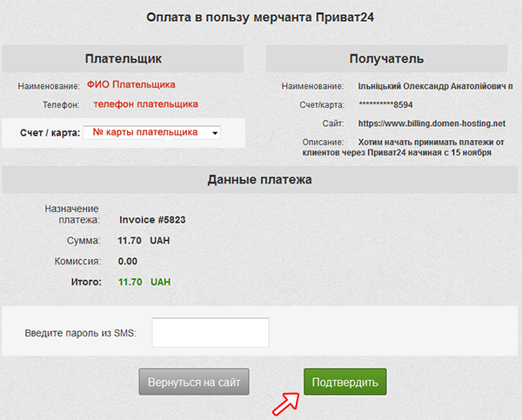Image resolution: width=522 pixels, height=420 pixels.
Task: Click the green Итого total 11.70 UAH
Action: coord(144,282)
